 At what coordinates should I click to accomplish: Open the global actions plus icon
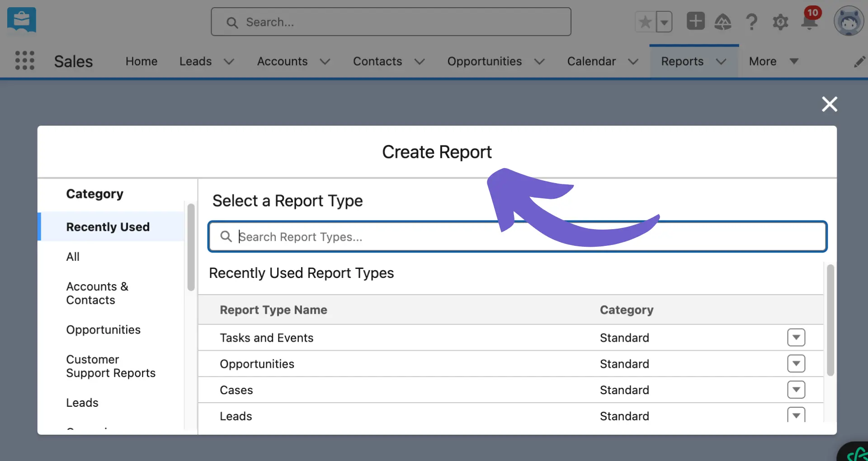(x=695, y=21)
